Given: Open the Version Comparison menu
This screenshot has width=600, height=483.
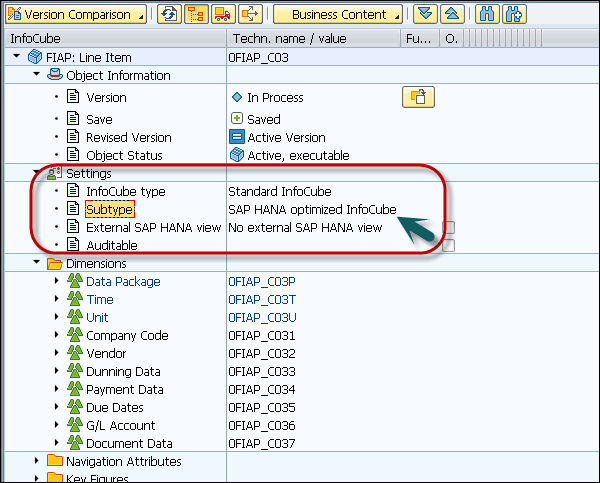Looking at the screenshot, I should 76,15.
